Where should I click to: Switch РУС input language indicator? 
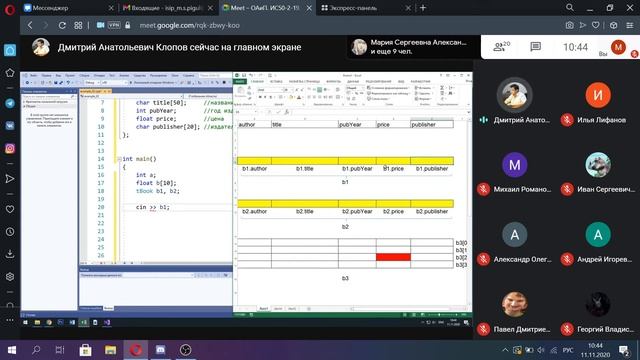[568, 350]
